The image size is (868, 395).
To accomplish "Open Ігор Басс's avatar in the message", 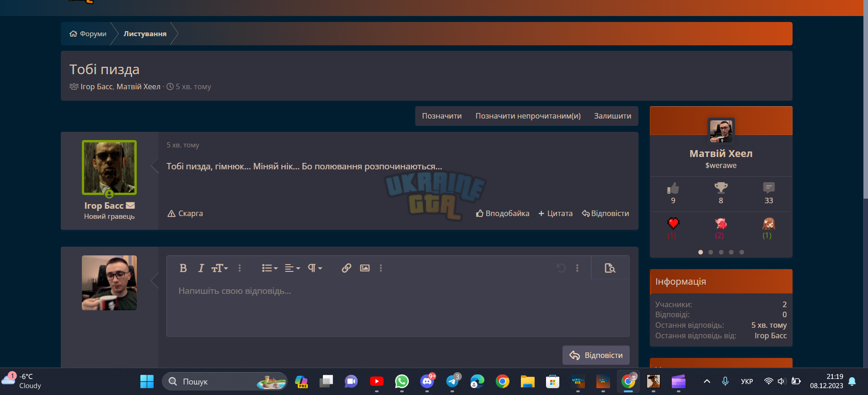I will pos(109,168).
